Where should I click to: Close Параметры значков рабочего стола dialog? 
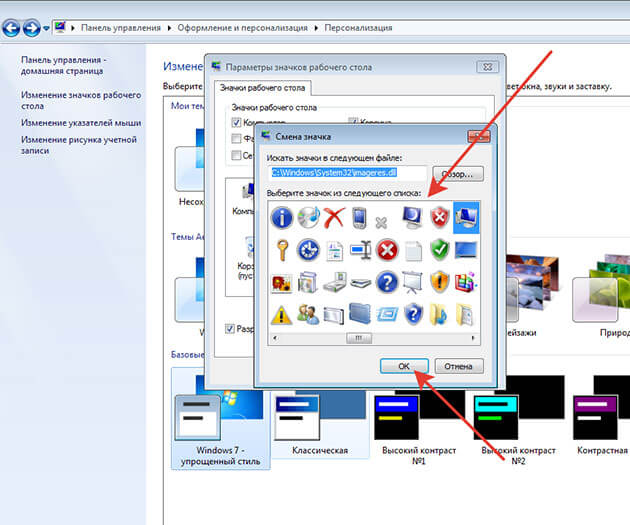487,67
